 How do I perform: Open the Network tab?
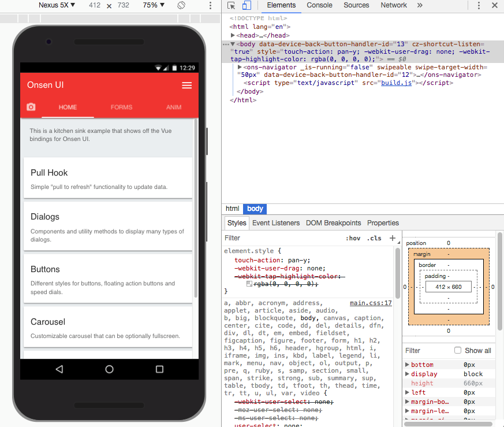(394, 5)
